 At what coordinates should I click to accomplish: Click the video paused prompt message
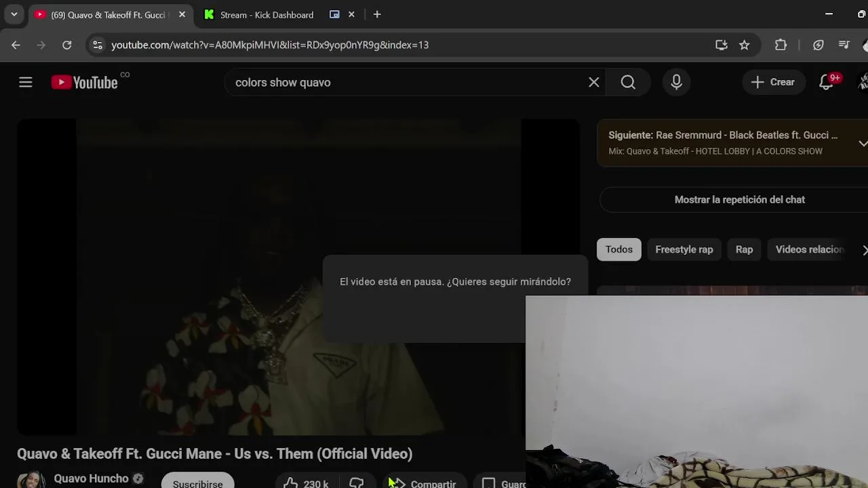(x=455, y=281)
